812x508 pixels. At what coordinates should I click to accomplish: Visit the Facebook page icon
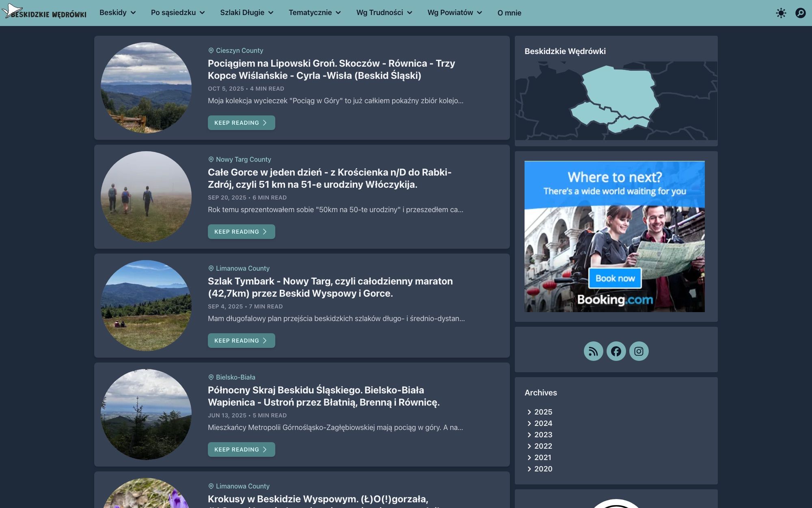coord(616,351)
